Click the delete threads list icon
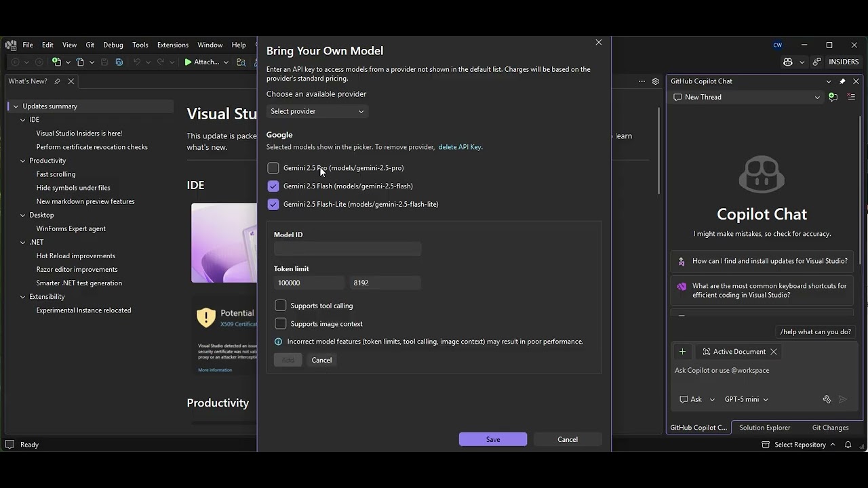Screen dimensions: 868x488 coord(851,97)
